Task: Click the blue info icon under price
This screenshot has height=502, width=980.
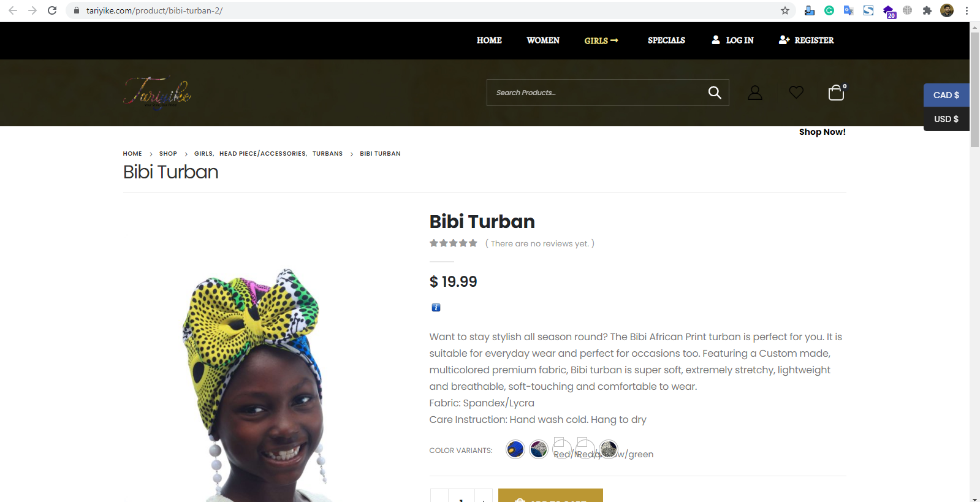Action: pyautogui.click(x=436, y=307)
